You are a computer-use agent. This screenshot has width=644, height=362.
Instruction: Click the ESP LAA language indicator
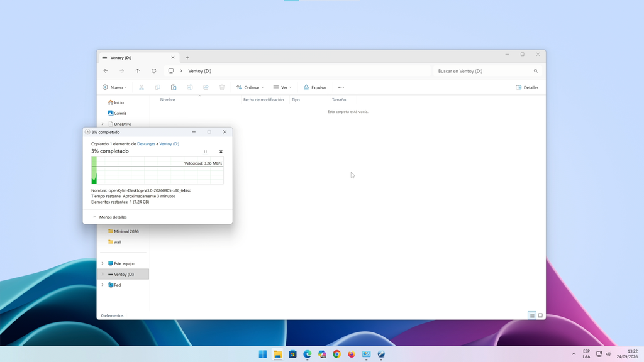coord(586,354)
